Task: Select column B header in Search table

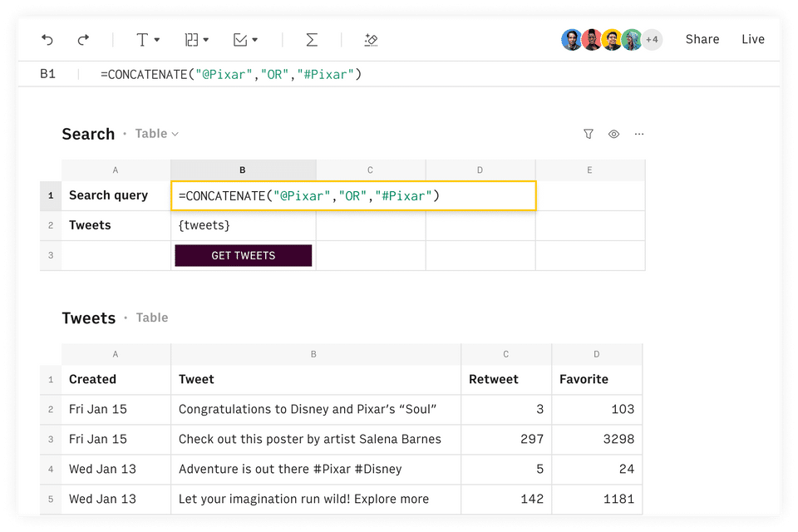Action: coord(243,170)
